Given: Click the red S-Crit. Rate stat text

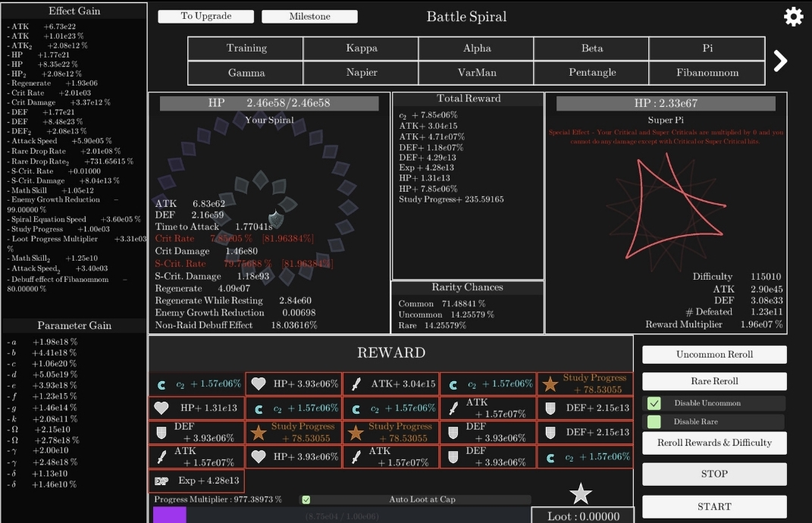Looking at the screenshot, I should [x=244, y=264].
